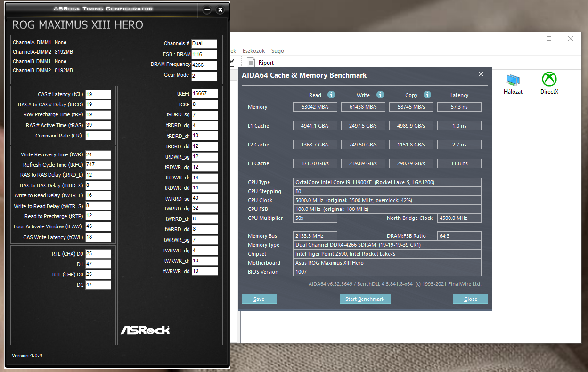Select the CAS Write Latency (tCWL) field
Viewport: 588px width, 372px height.
tap(98, 237)
